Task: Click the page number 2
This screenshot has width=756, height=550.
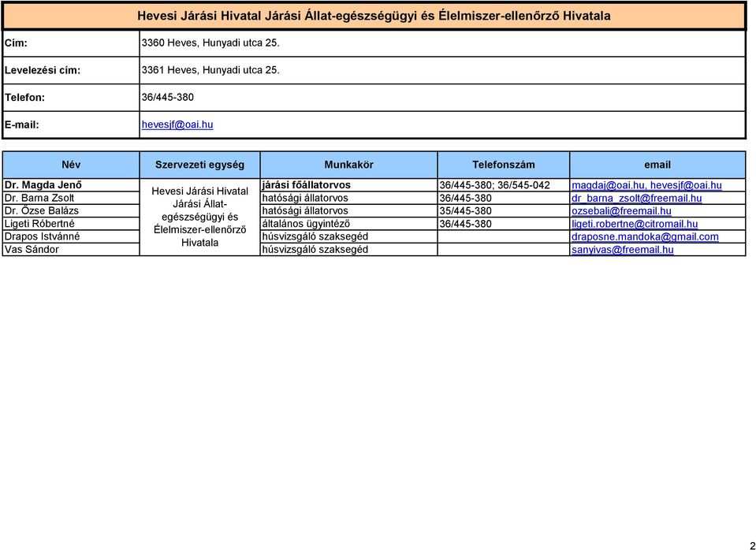Action: tap(753, 545)
